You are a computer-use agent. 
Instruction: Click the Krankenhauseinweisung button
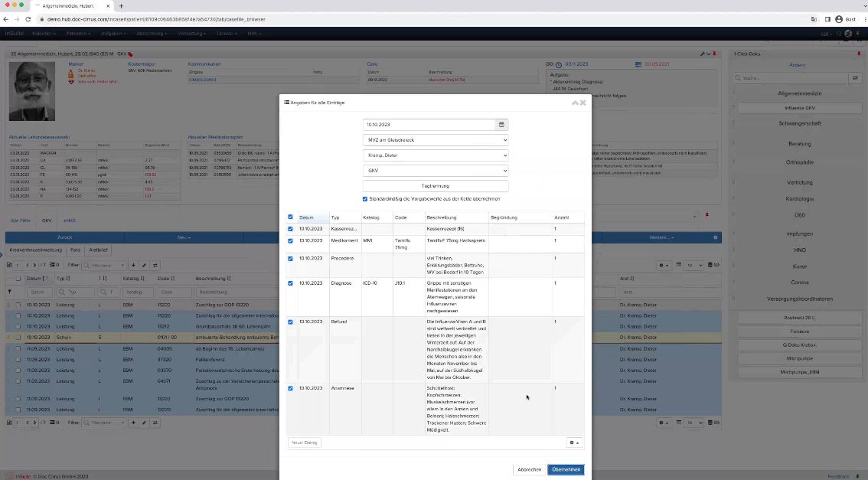[36, 250]
